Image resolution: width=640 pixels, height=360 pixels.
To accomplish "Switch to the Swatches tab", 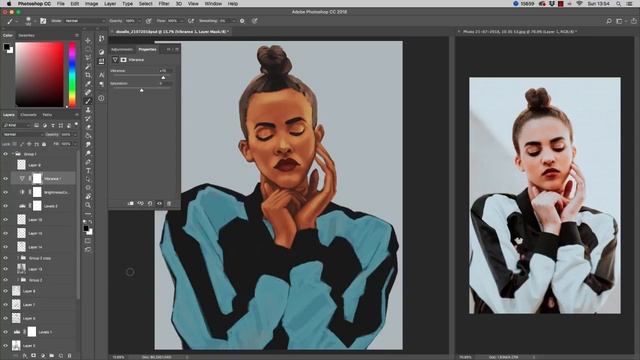I will click(x=26, y=36).
